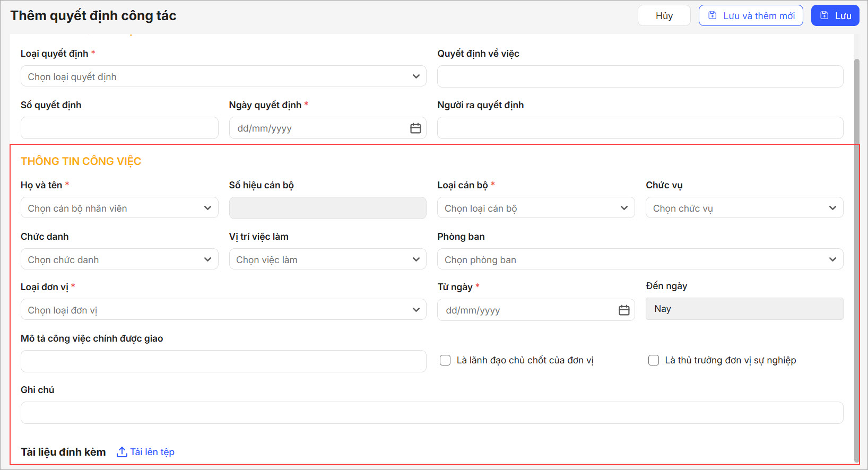Image resolution: width=868 pixels, height=470 pixels.
Task: Open calendar picker for Ngày quyết định
Action: coord(415,128)
